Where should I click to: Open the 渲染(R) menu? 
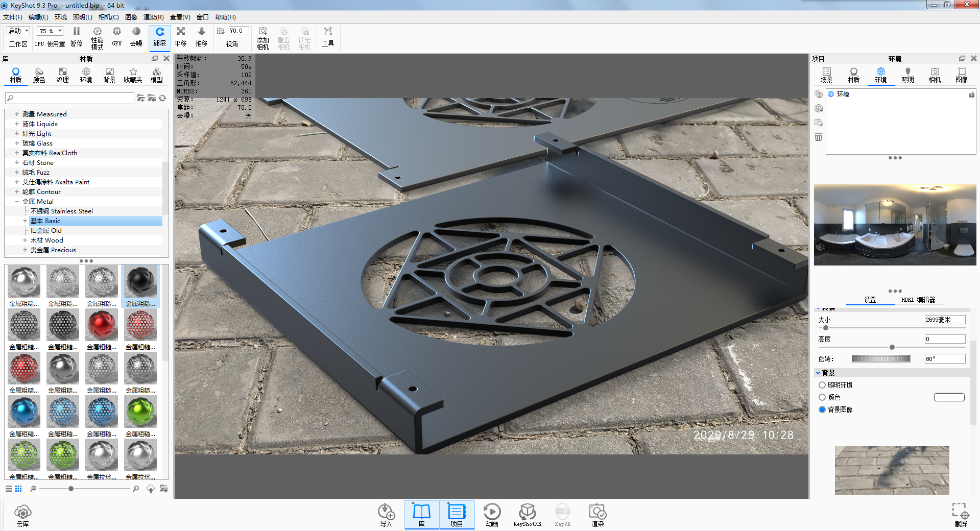[x=154, y=17]
